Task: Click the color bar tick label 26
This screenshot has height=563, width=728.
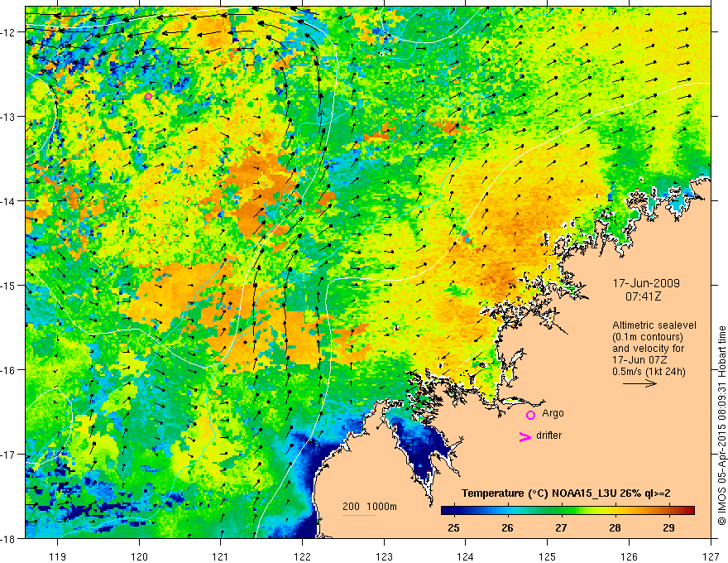Action: click(x=507, y=527)
